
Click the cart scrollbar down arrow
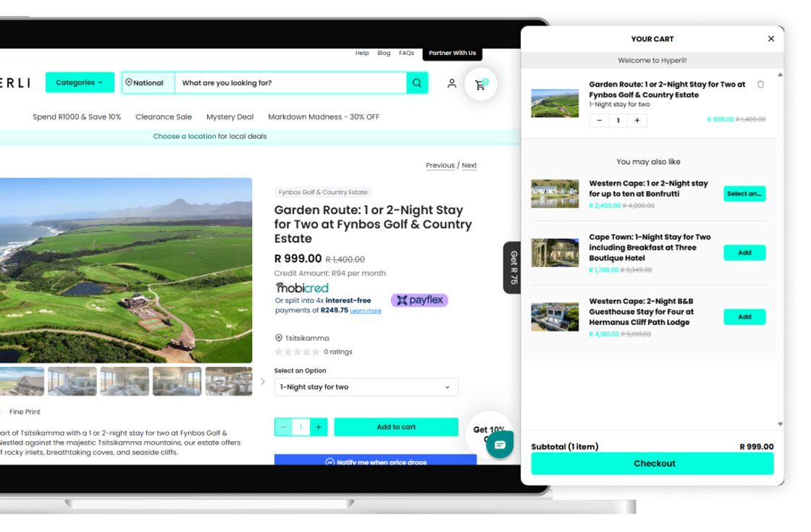780,424
